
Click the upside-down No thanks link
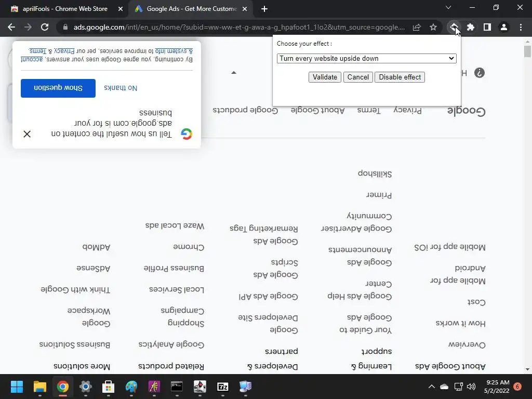(x=121, y=88)
